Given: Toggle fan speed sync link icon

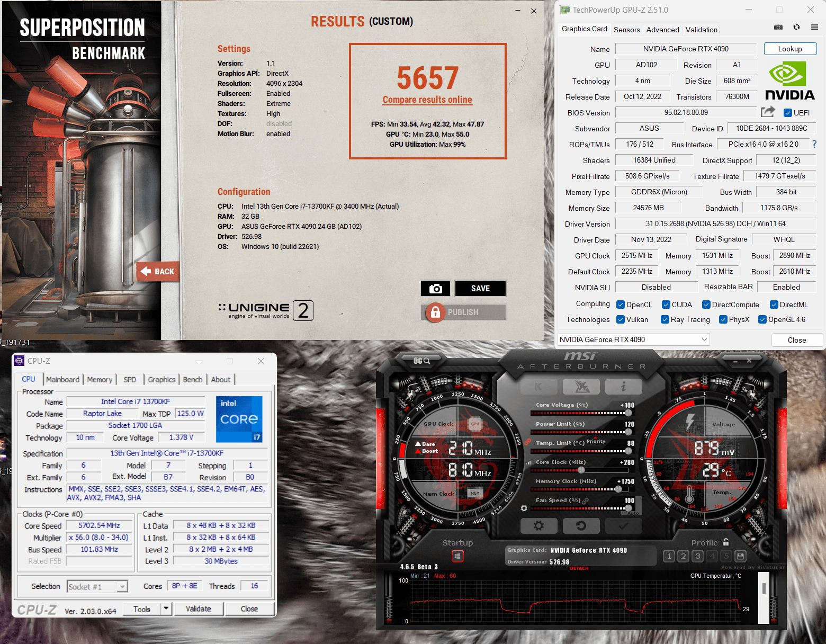Looking at the screenshot, I should pos(585,500).
